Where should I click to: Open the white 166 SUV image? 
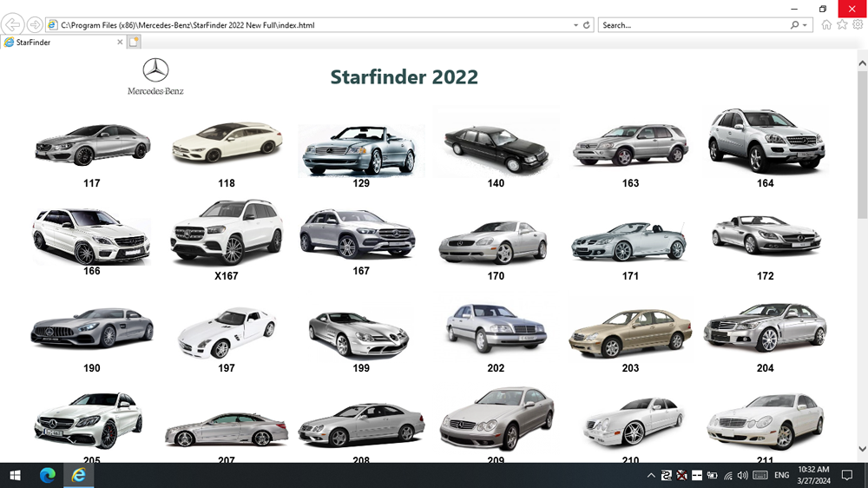[x=92, y=236]
